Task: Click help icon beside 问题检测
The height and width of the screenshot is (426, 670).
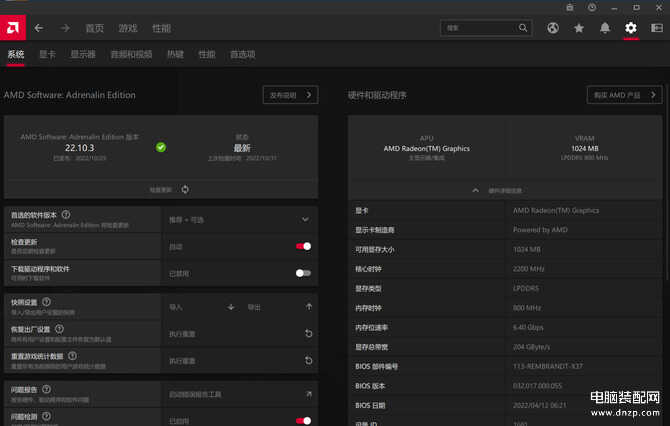Action: click(46, 416)
